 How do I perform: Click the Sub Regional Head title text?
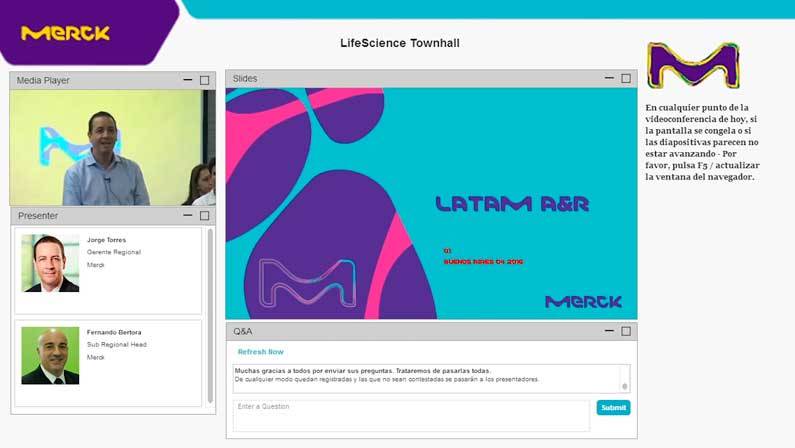(x=117, y=345)
